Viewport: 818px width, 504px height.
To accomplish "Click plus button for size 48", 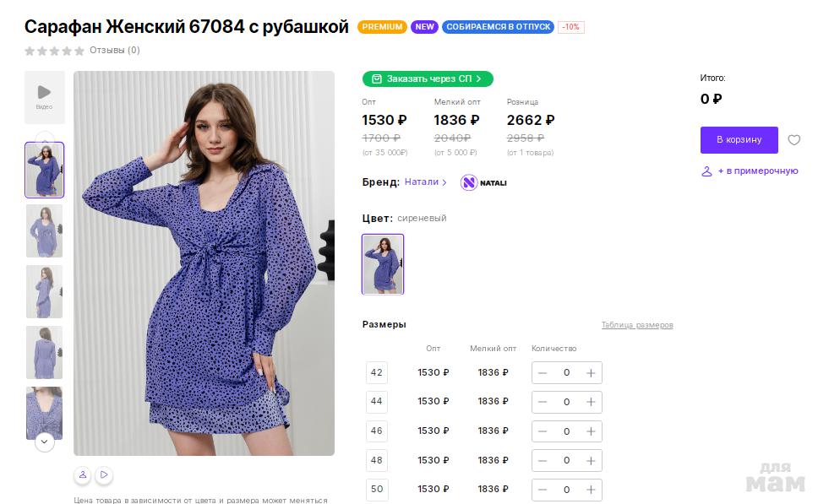I will tap(591, 461).
